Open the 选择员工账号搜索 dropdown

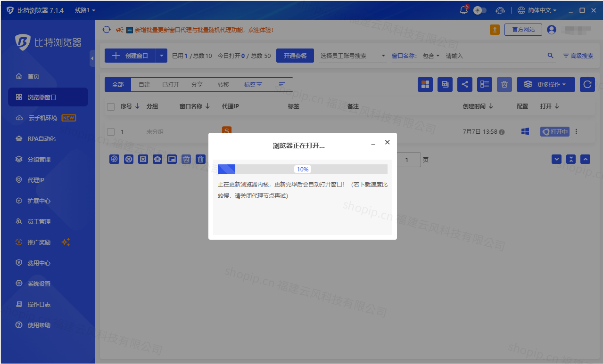353,56
